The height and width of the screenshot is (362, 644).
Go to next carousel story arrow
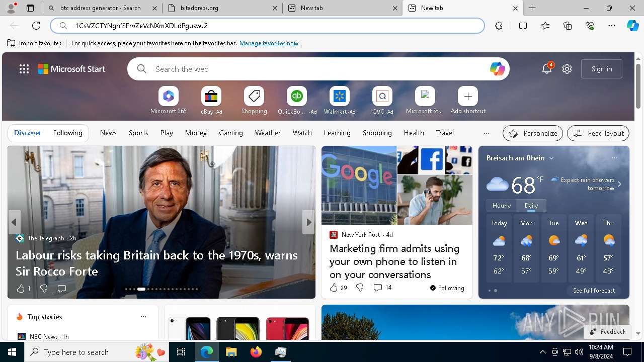(x=308, y=222)
